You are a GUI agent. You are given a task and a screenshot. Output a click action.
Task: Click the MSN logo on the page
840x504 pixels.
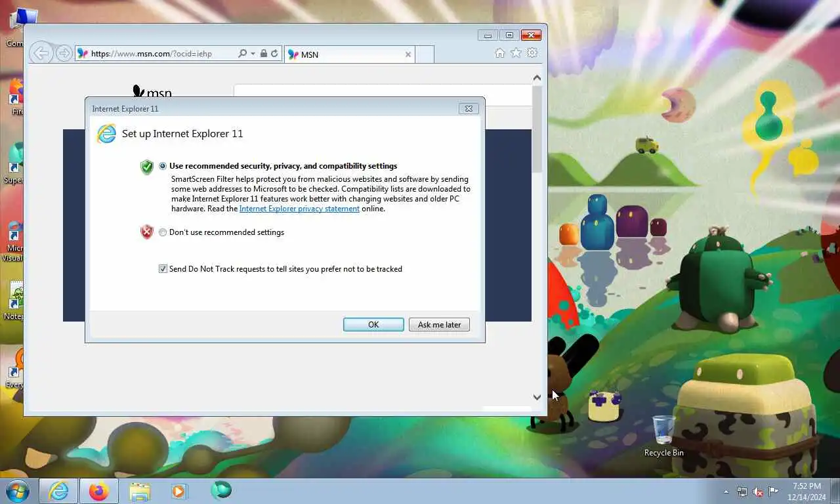[152, 92]
